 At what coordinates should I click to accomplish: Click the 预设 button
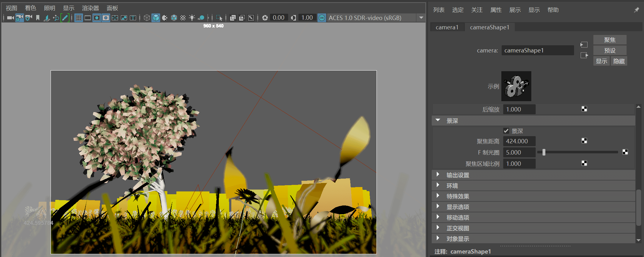(609, 51)
